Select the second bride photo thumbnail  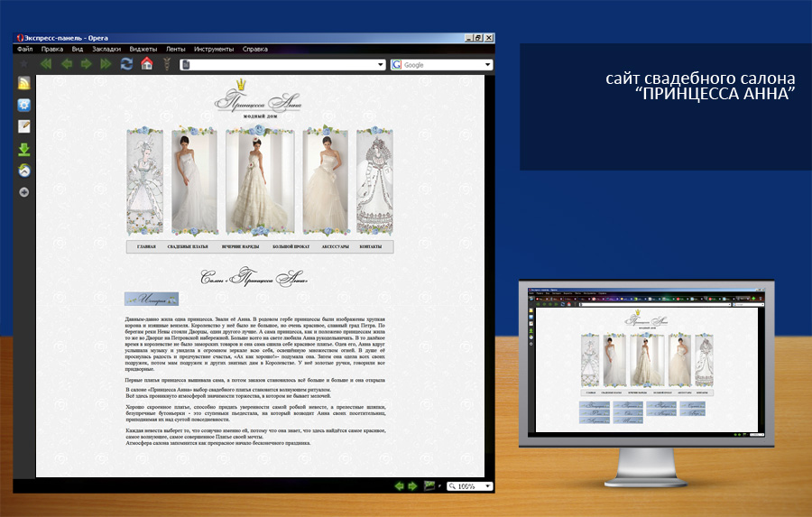pos(194,180)
